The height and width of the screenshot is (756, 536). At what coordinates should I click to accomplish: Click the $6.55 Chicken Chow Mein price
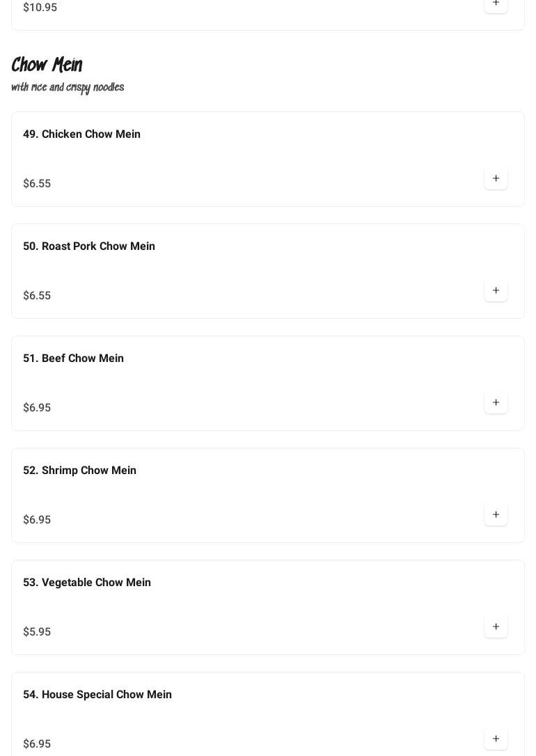click(x=37, y=184)
